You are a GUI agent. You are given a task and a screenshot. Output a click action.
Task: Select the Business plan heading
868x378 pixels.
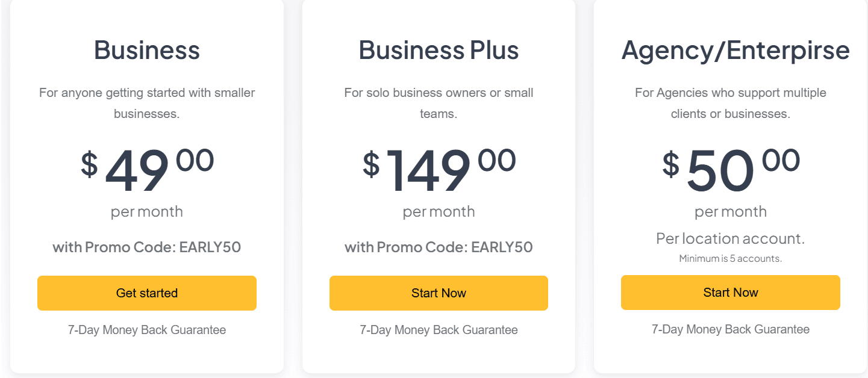point(146,50)
